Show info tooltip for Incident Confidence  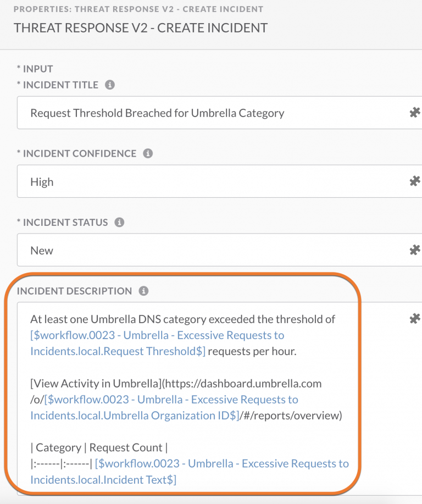(x=148, y=154)
